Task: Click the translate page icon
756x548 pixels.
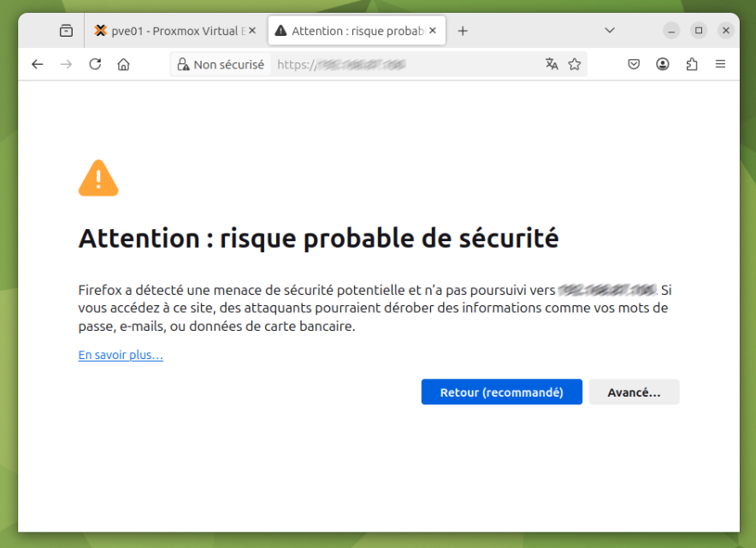Action: pyautogui.click(x=552, y=64)
